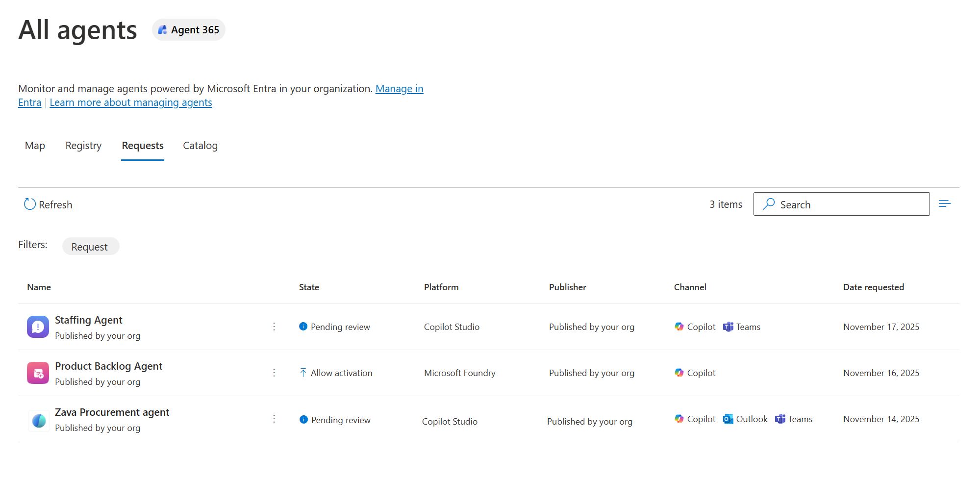Sort by the Date requested column header

874,287
